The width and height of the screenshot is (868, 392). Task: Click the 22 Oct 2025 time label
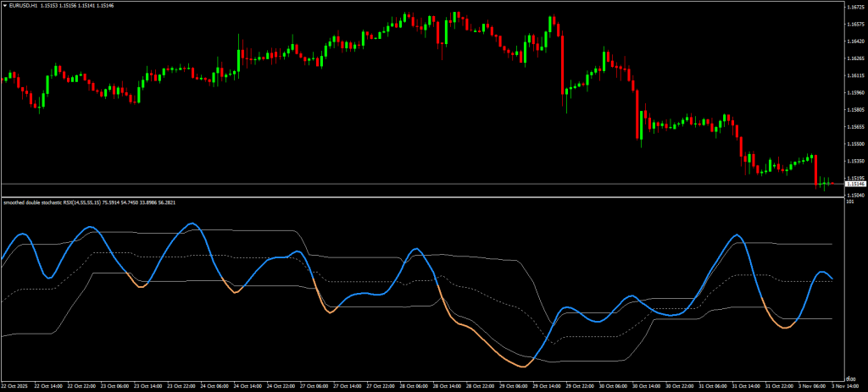click(x=17, y=385)
